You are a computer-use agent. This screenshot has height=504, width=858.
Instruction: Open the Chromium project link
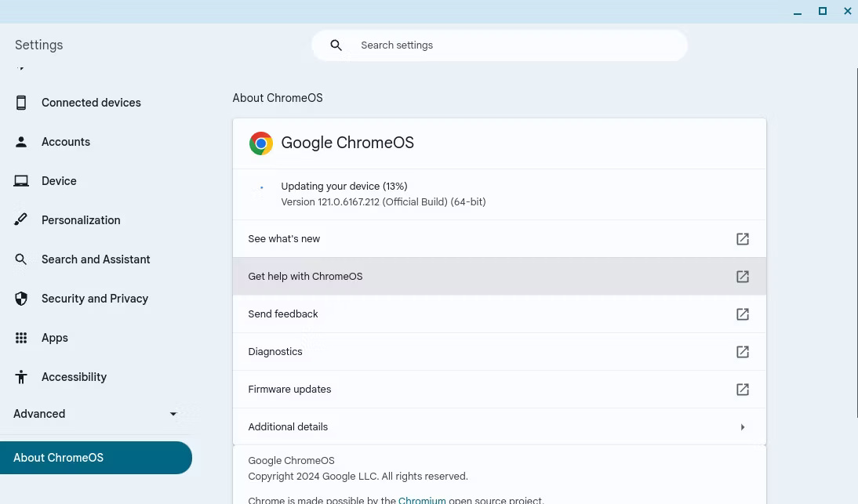pos(422,499)
